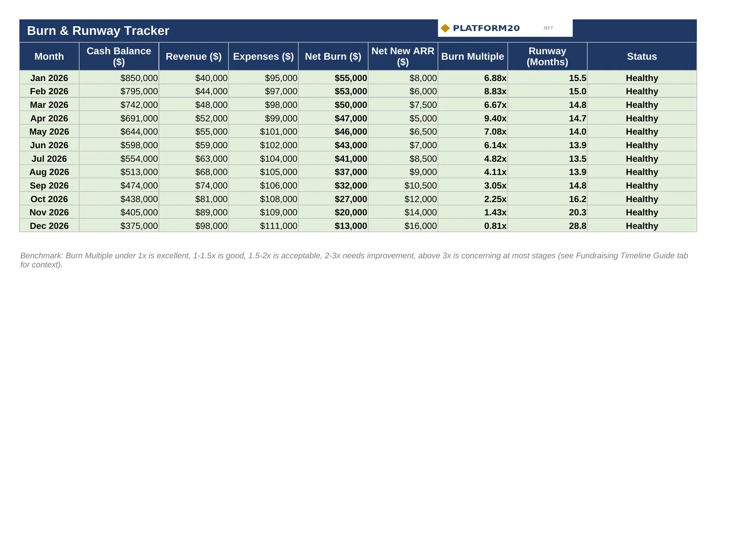Select the Healthy status in Dec 2026 row

(x=642, y=225)
